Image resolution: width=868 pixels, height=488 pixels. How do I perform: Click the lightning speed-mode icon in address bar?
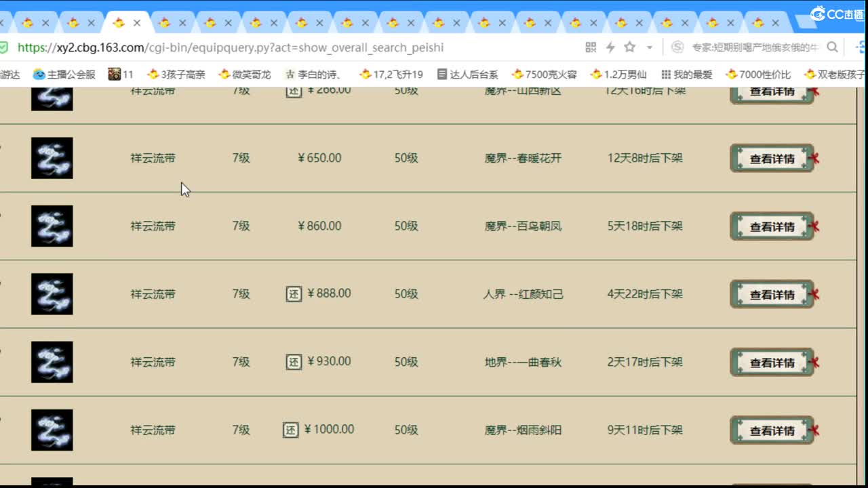(x=610, y=47)
